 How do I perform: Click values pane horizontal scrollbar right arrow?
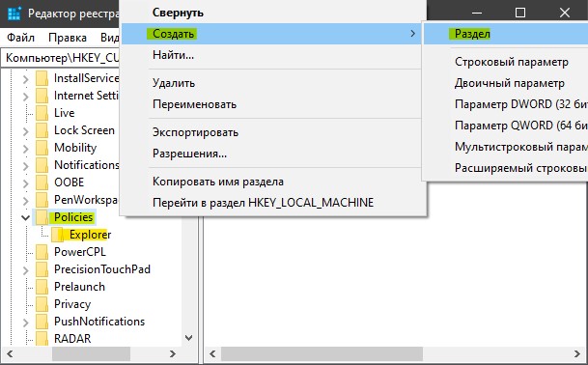[577, 353]
